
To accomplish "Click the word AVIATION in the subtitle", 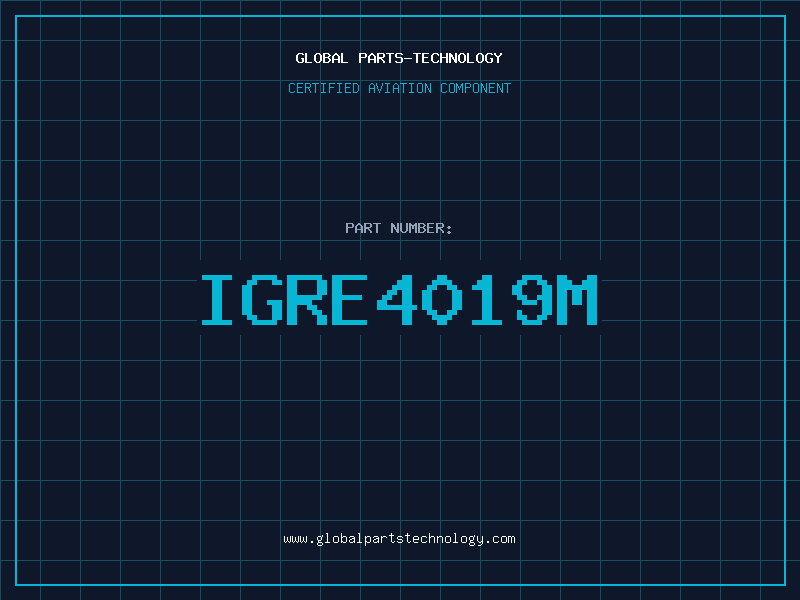I will click(x=400, y=88).
